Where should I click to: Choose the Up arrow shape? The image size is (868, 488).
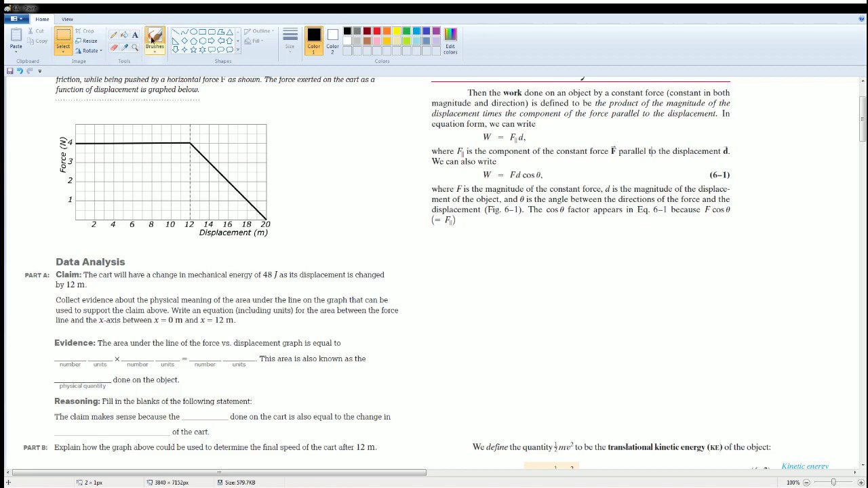pos(230,41)
